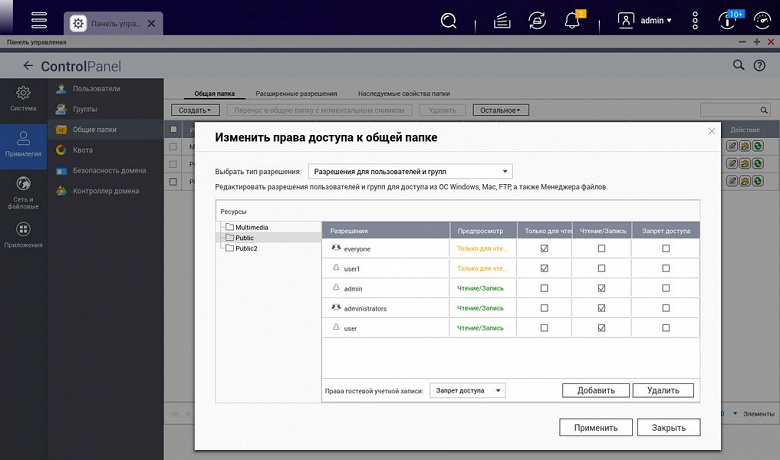The width and height of the screenshot is (780, 460).
Task: Click the search magnifier in top bar
Action: click(x=449, y=19)
